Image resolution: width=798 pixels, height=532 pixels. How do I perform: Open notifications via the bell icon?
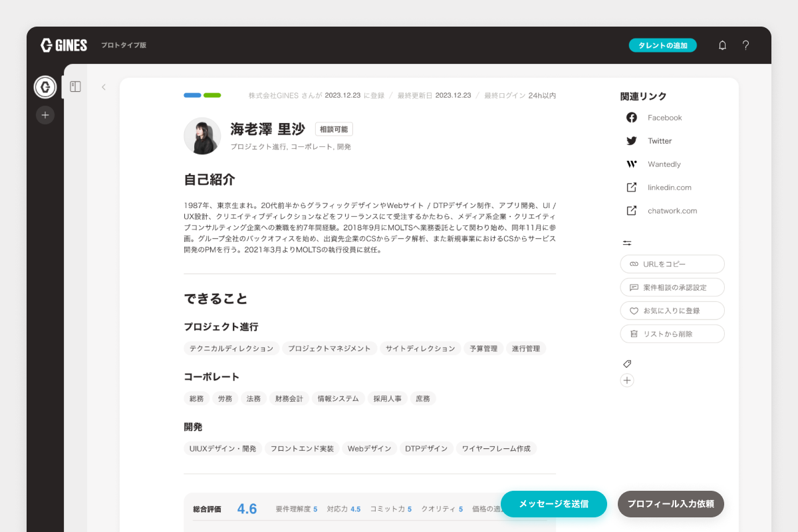(x=722, y=45)
